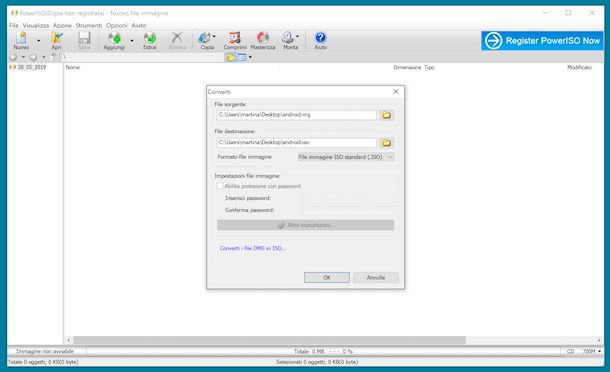Click 'Immagine non avviabile' status text
This screenshot has width=610, height=372.
pyautogui.click(x=45, y=351)
